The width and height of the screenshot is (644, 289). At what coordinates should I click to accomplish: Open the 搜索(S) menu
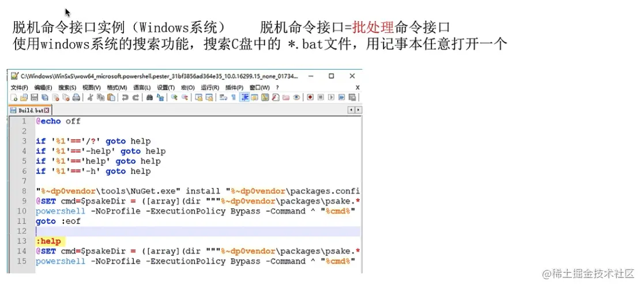pos(67,88)
